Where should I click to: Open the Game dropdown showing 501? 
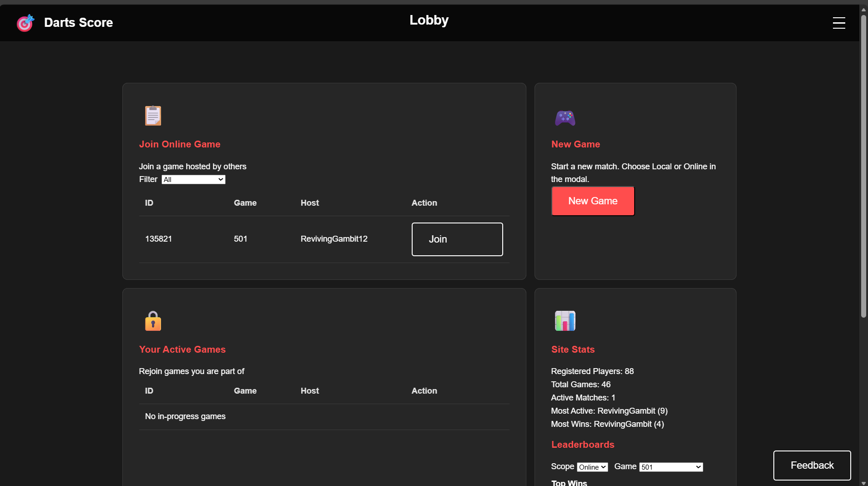tap(671, 467)
